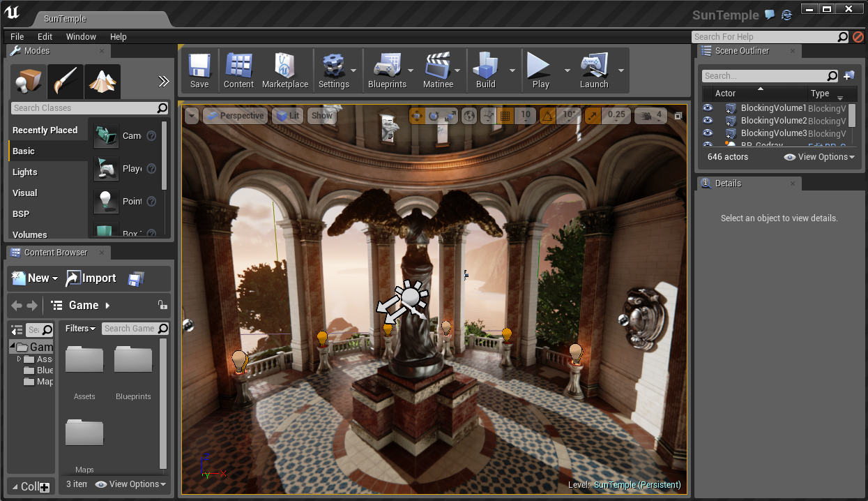Go forward in Content Browser history
This screenshot has width=868, height=501.
(32, 306)
